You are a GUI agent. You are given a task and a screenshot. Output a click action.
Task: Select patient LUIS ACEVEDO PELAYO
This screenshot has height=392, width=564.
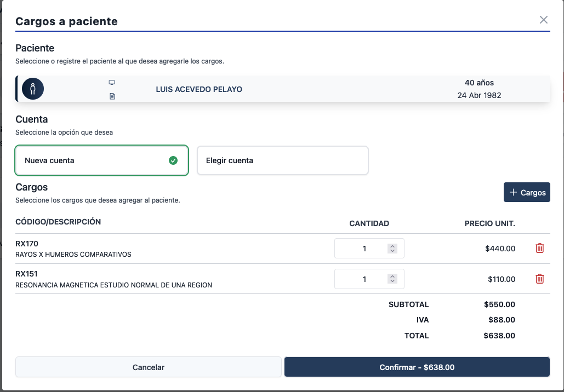(199, 89)
